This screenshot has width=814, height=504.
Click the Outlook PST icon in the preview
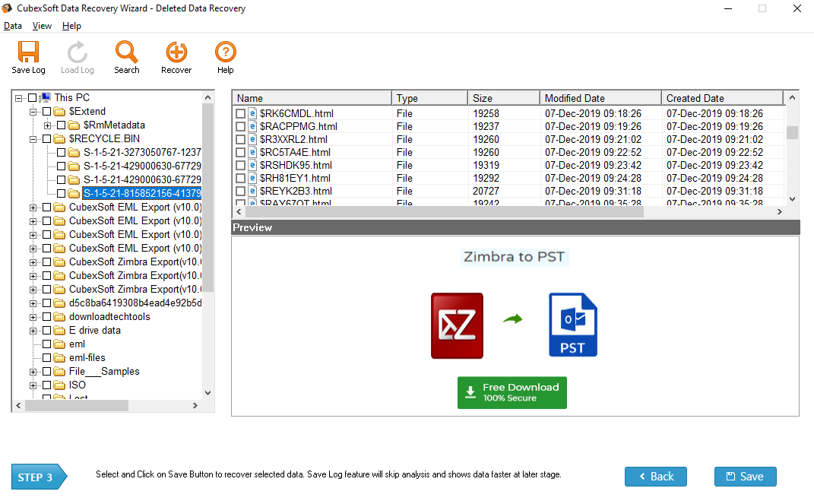[572, 325]
